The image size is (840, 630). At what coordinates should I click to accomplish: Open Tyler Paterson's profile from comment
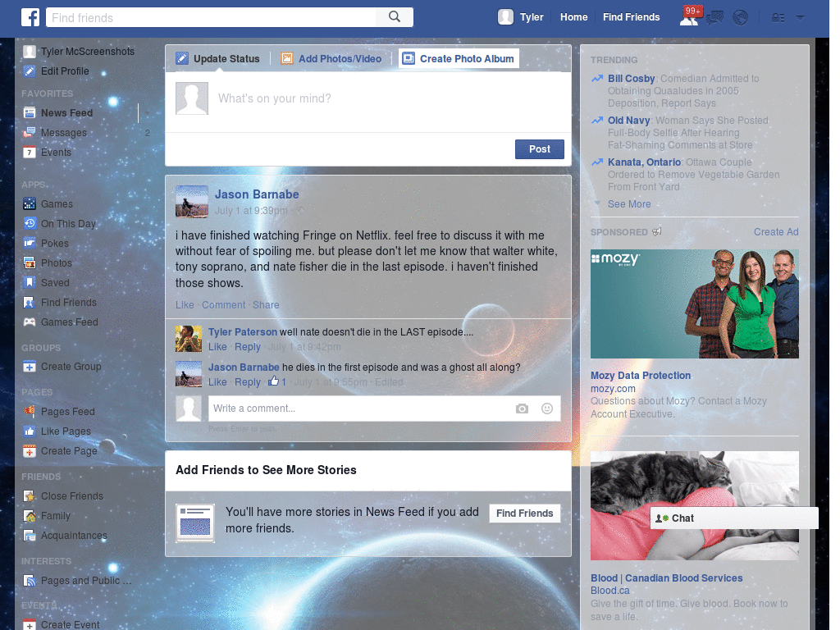243,332
